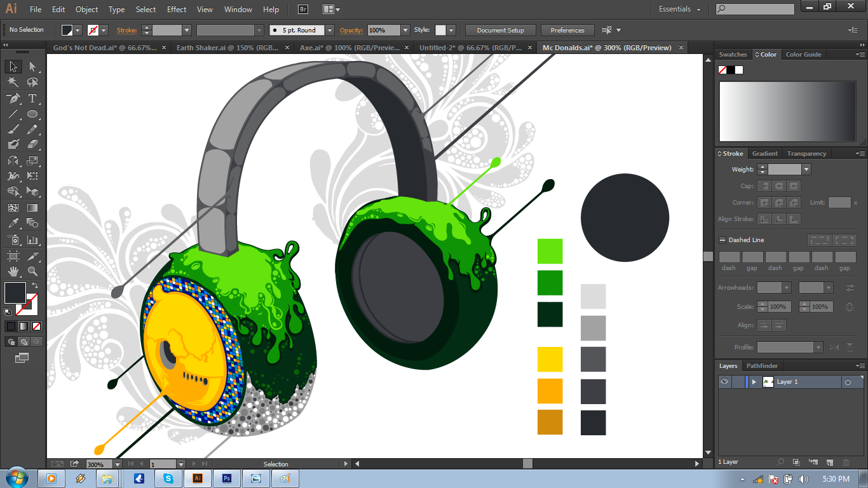Switch to the Swatches panel tab
Image resolution: width=868 pixels, height=488 pixels.
coord(733,55)
